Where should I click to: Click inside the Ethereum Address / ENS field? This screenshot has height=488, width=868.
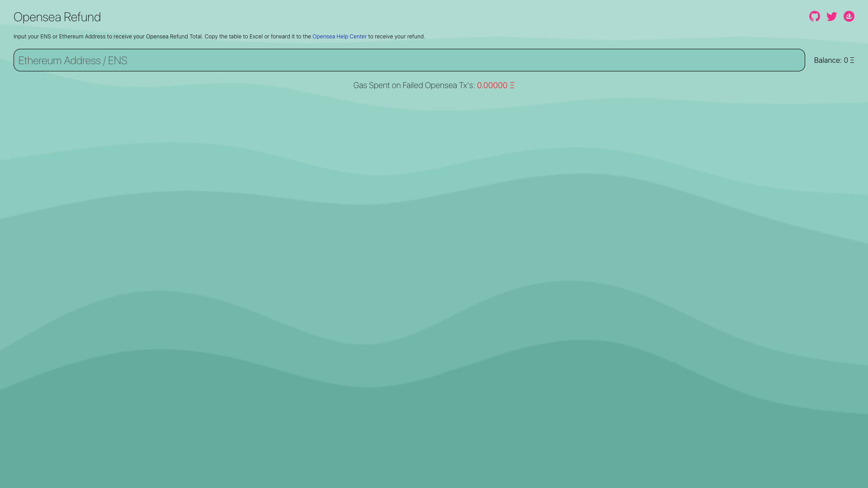tap(407, 60)
